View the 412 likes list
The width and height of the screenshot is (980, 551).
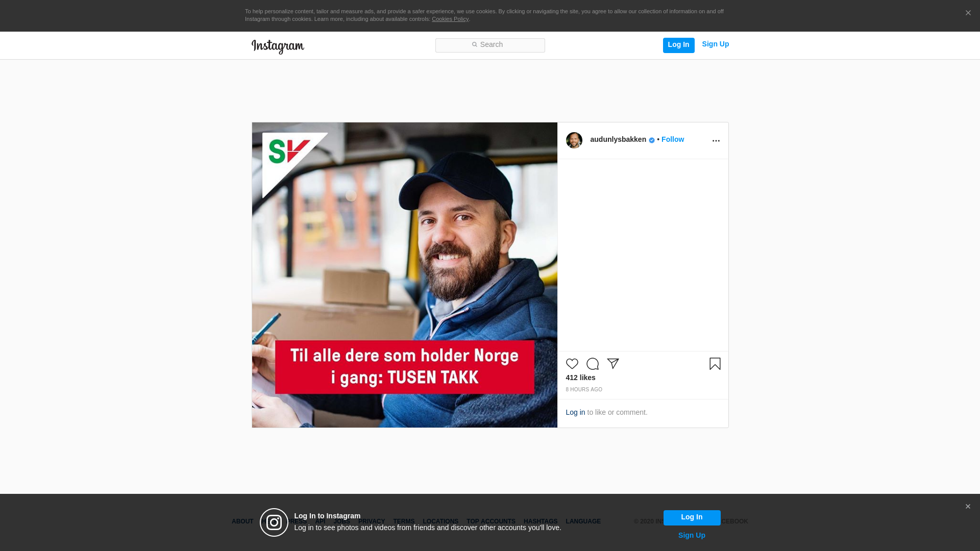580,378
